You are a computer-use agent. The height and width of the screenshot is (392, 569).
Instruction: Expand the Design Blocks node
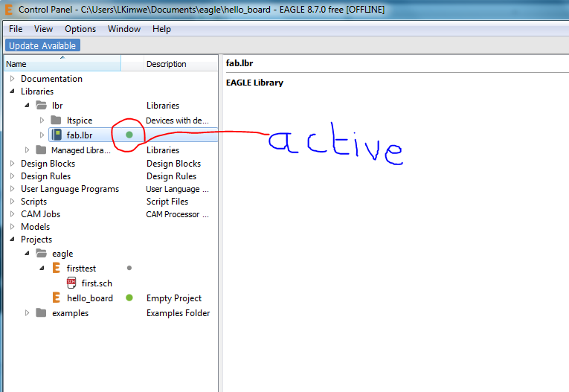[13, 164]
